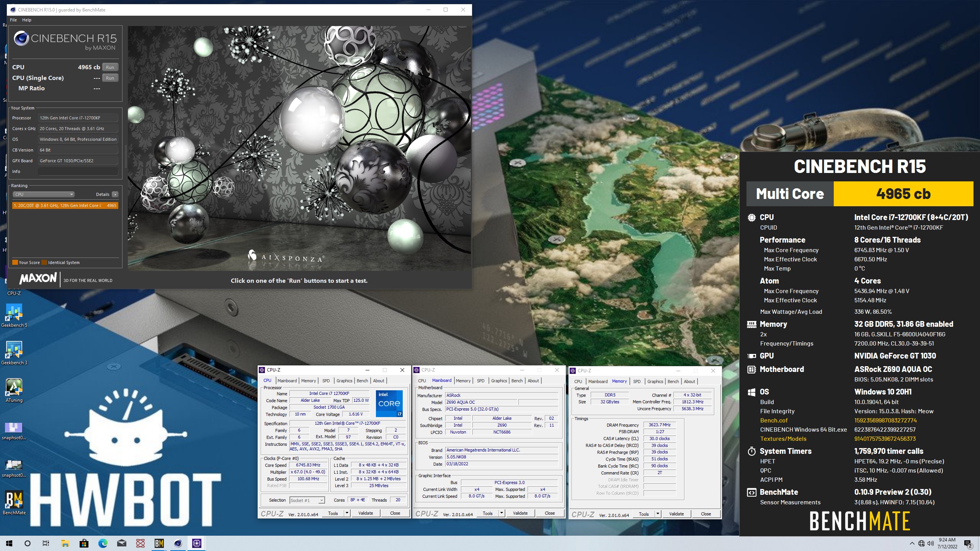Click the DRAM Frequency 3623.7 MHz value

660,425
